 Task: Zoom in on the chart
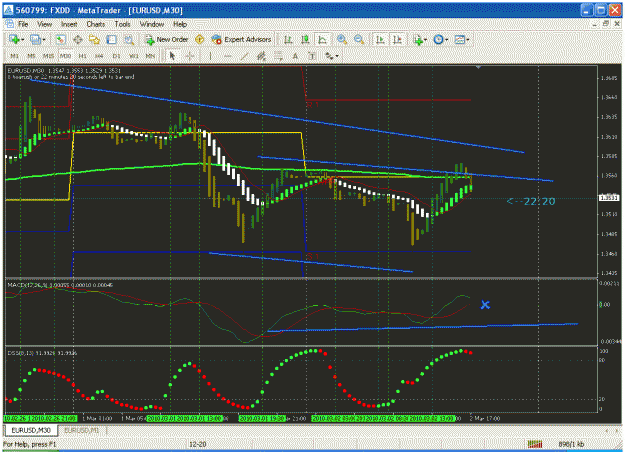(342, 39)
